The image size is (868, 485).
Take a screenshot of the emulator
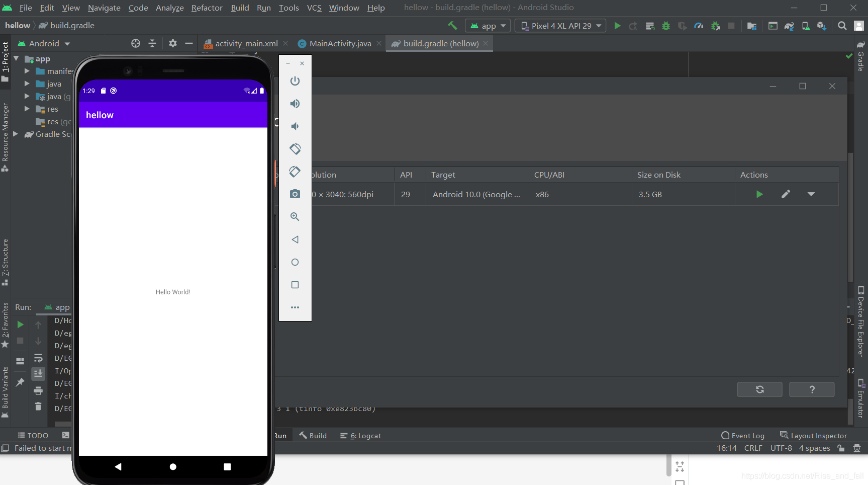coord(295,194)
